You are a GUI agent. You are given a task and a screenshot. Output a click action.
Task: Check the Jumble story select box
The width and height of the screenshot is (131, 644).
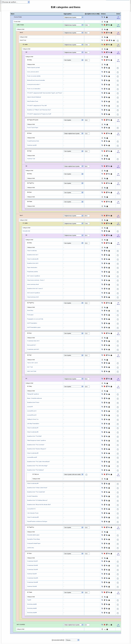click(118, 548)
